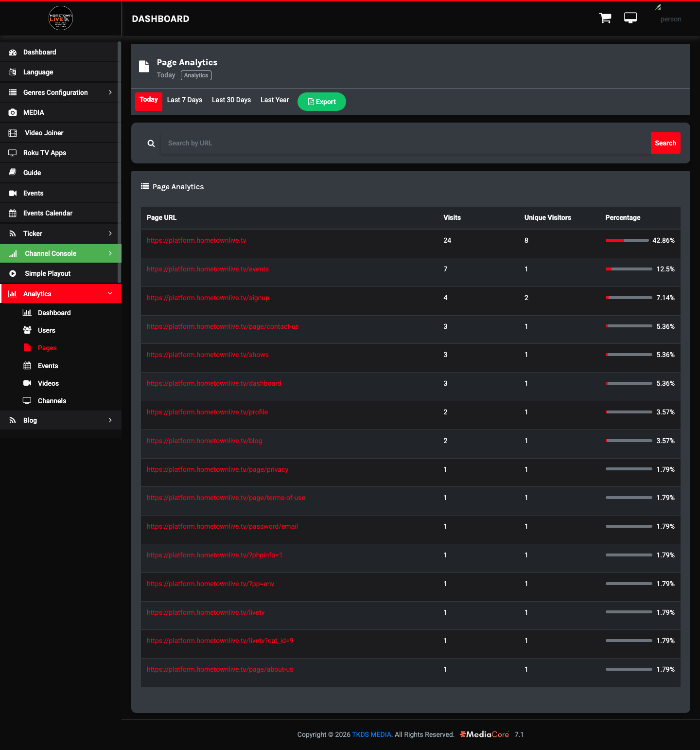Expand Genres Configuration chevron

tap(110, 92)
